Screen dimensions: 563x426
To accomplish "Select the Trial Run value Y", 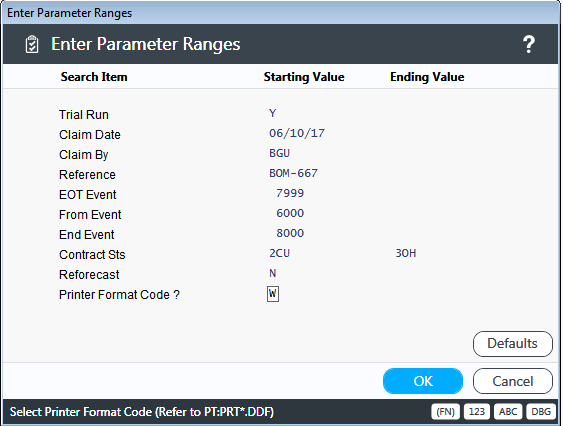I will 273,114.
